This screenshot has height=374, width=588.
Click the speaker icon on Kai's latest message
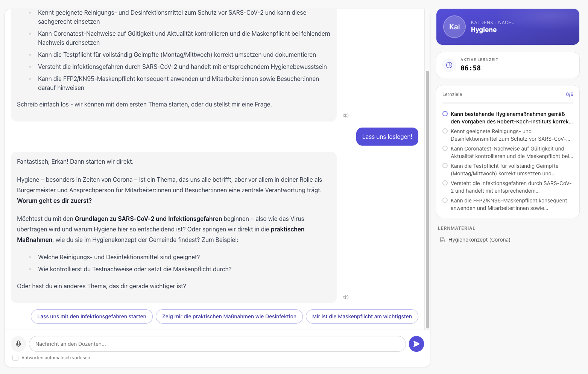[345, 297]
